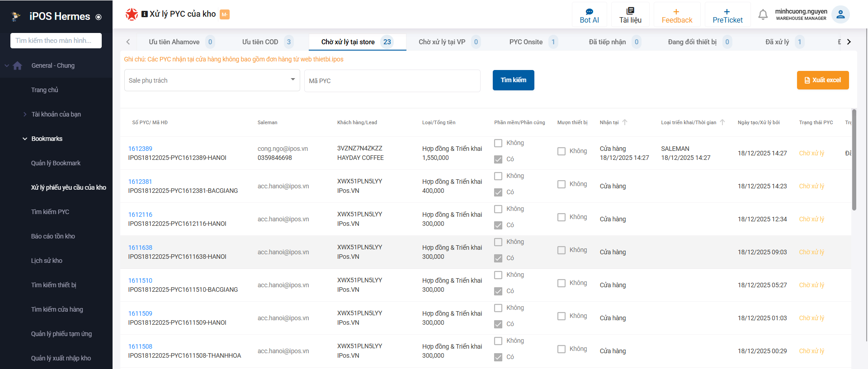
Task: Open the user avatar menu
Action: pyautogui.click(x=840, y=14)
